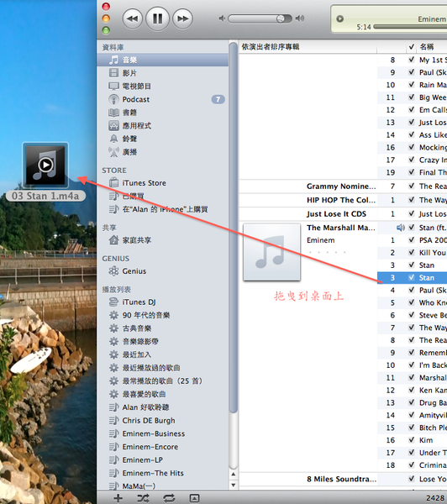Click the Podcast unread badge 7
Viewport: 447px width, 504px height.
pos(218,99)
